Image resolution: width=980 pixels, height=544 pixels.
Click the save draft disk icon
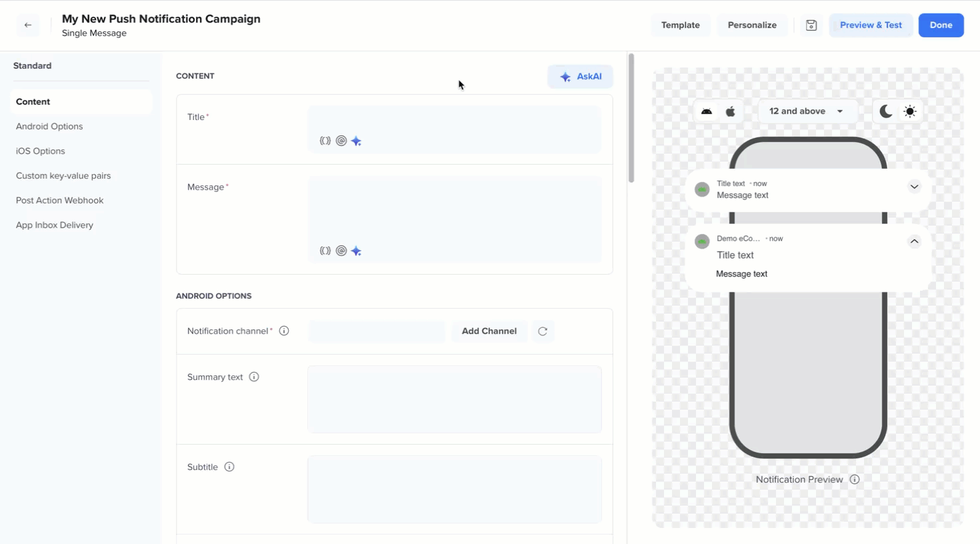811,25
